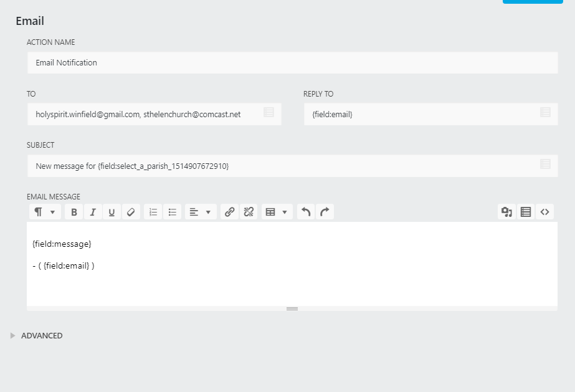This screenshot has width=575, height=392.
Task: Insert a hyperlink in message
Action: [229, 212]
